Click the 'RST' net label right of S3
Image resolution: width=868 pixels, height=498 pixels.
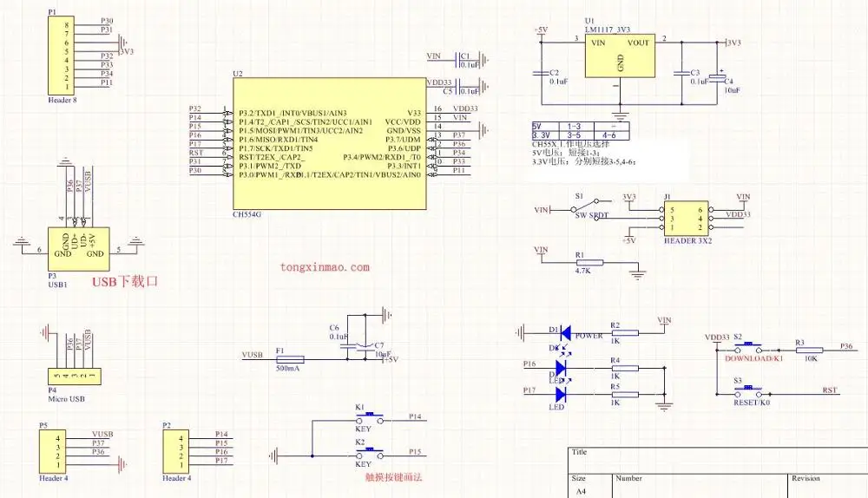pos(830,390)
